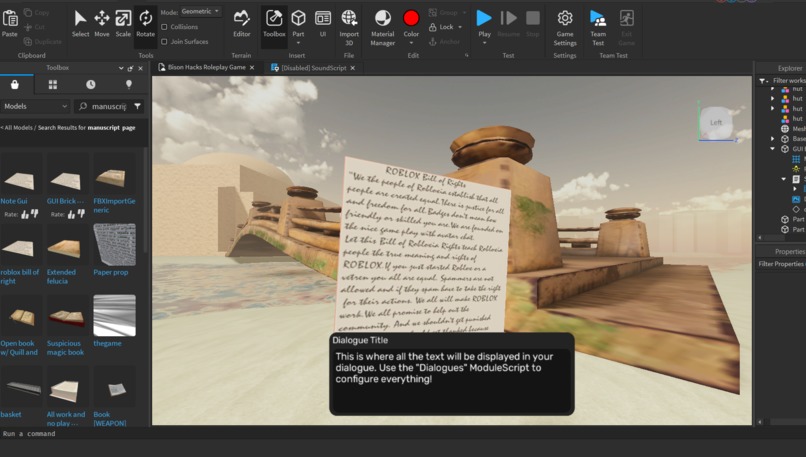Open the Part dropdown arrow
The height and width of the screenshot is (457, 806).
click(x=298, y=43)
